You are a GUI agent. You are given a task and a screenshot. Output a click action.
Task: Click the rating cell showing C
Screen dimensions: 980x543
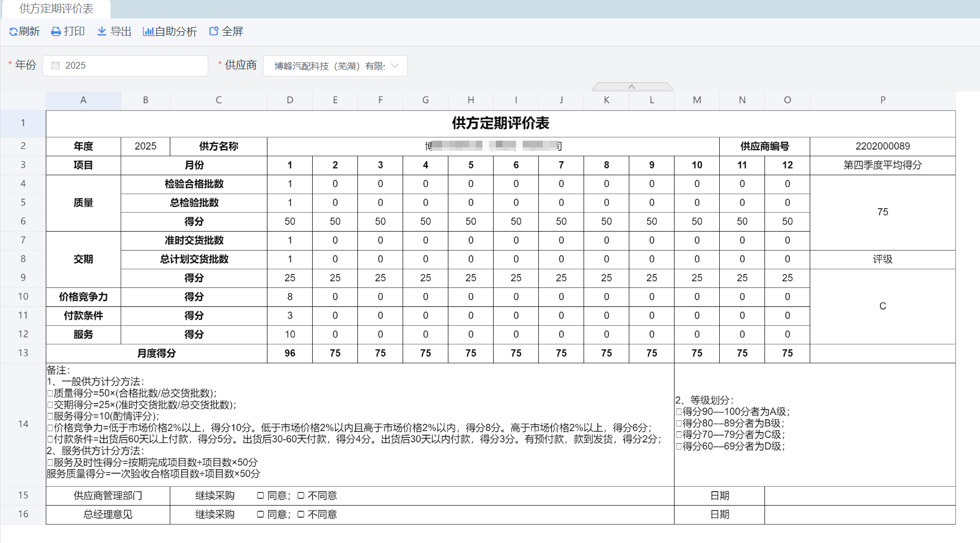tap(883, 306)
